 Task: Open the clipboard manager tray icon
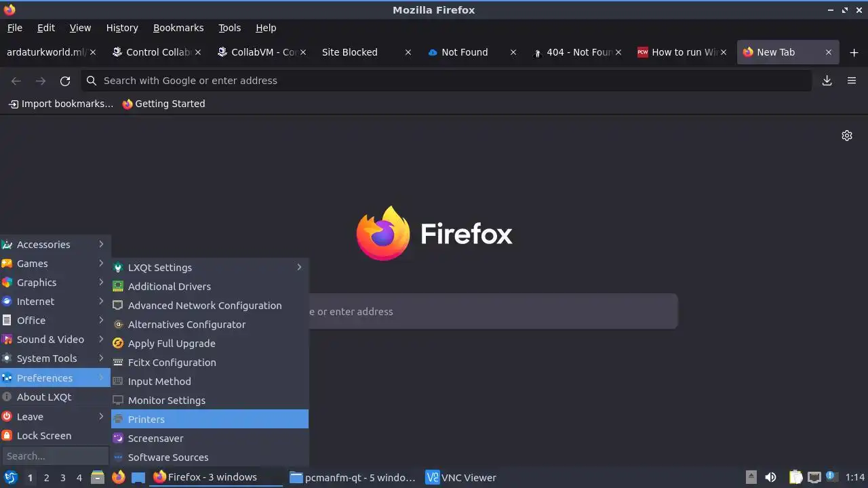[x=796, y=477]
